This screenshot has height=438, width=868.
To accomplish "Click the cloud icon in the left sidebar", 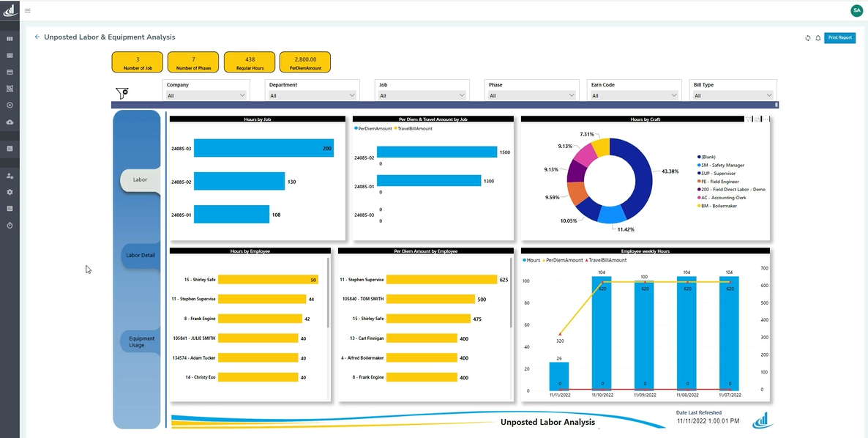I will tap(10, 122).
